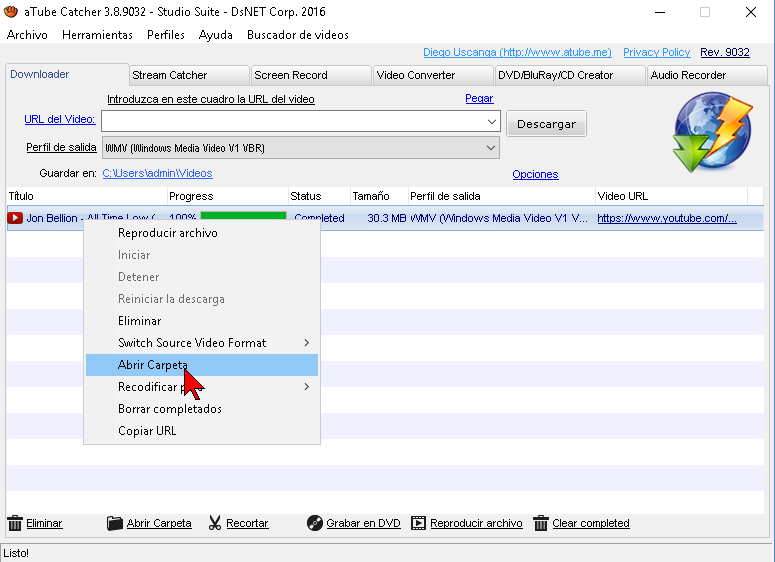Screen dimensions: 775x562
Task: Choose Copiar URL in context menu
Action: point(202,431)
